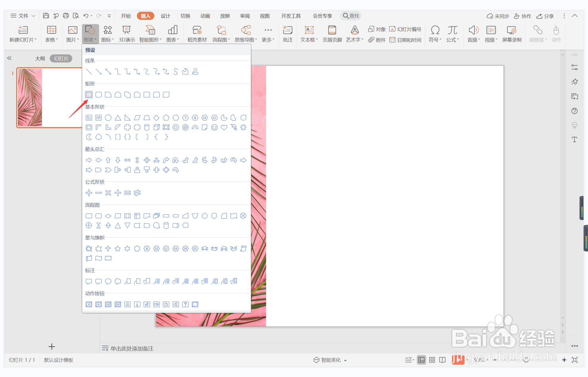
Task: Insert the help action button shape
Action: pos(185,304)
